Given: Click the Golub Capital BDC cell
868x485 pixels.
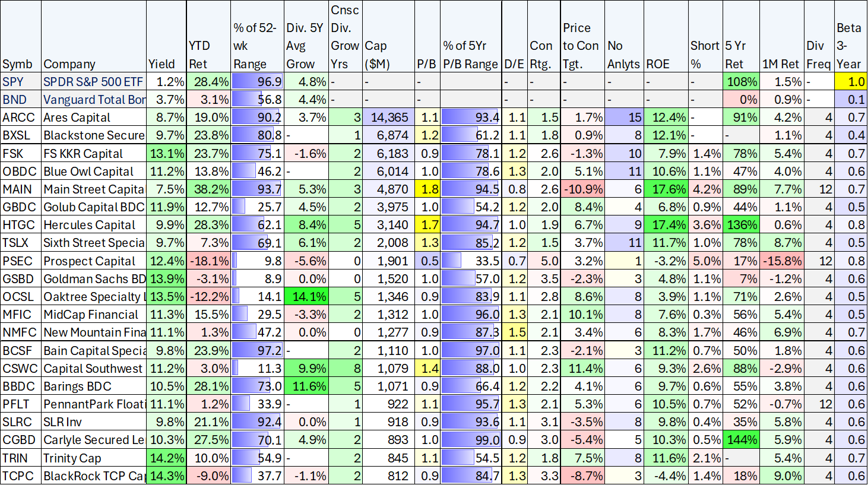Looking at the screenshot, I should coord(94,207).
